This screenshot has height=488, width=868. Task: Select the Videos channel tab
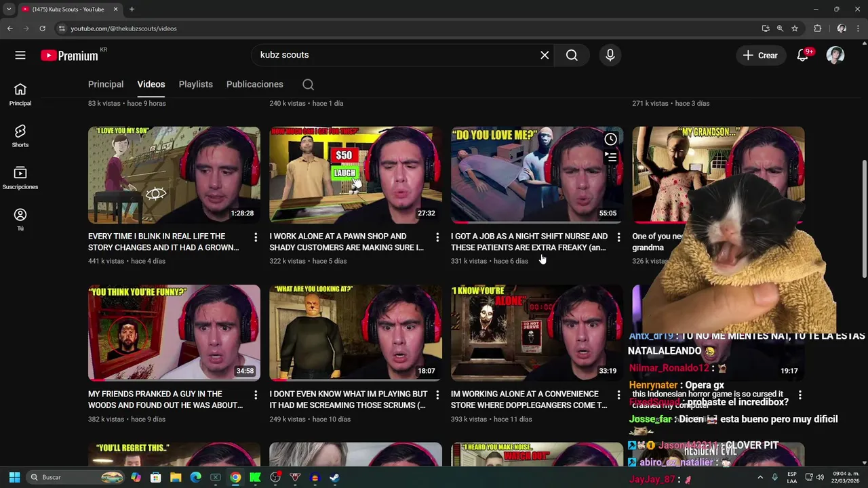click(x=151, y=84)
